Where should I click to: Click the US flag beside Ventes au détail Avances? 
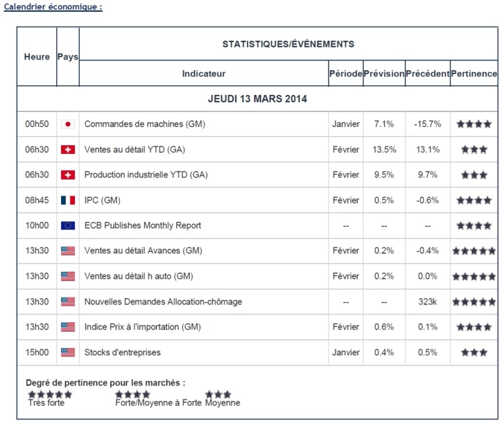[x=68, y=251]
